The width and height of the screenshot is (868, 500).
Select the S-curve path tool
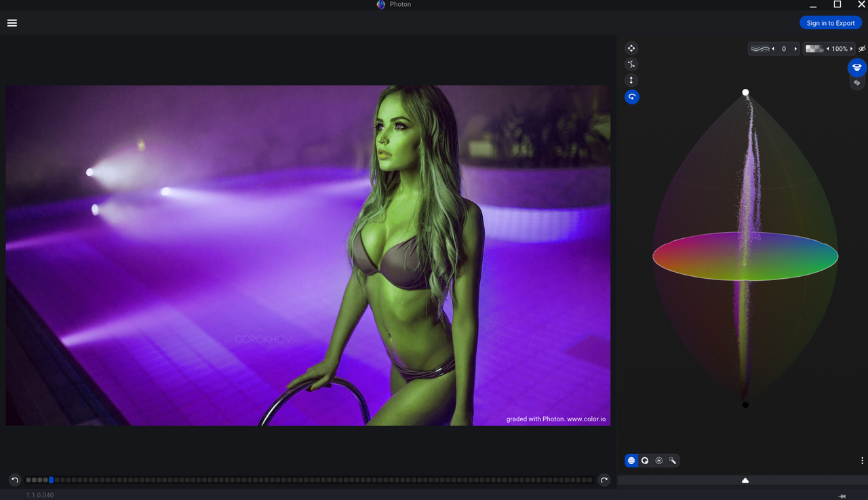631,64
